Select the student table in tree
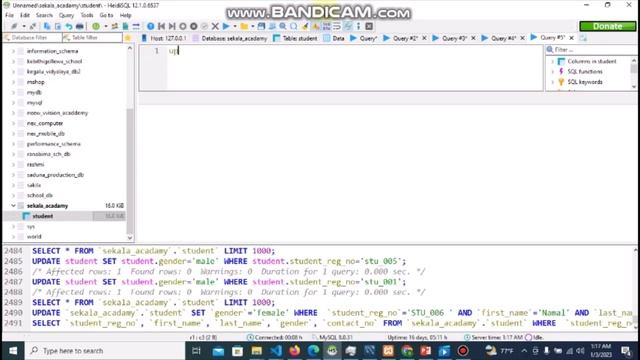 coord(42,216)
